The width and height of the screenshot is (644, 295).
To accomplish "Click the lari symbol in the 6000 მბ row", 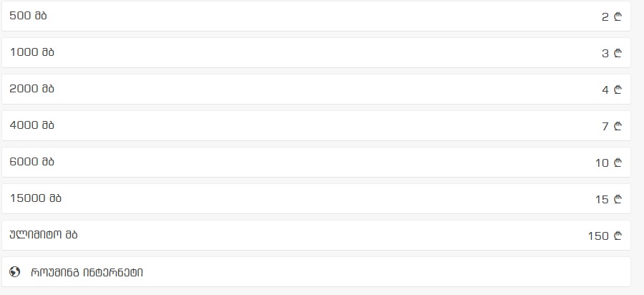I will pos(618,163).
